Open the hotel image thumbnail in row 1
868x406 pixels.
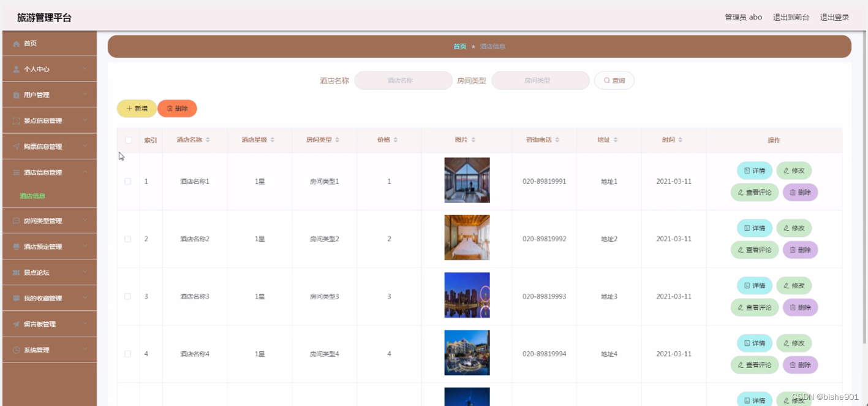[467, 180]
